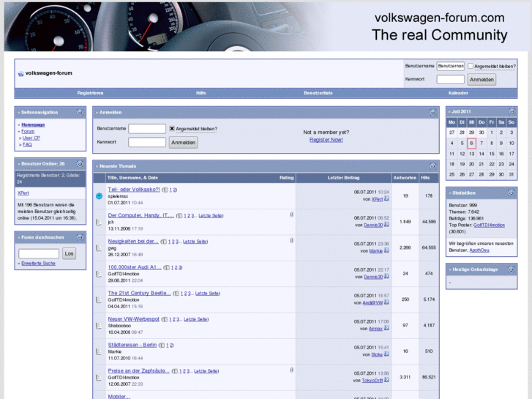Collapse the Statistiken panel

pyautogui.click(x=512, y=193)
